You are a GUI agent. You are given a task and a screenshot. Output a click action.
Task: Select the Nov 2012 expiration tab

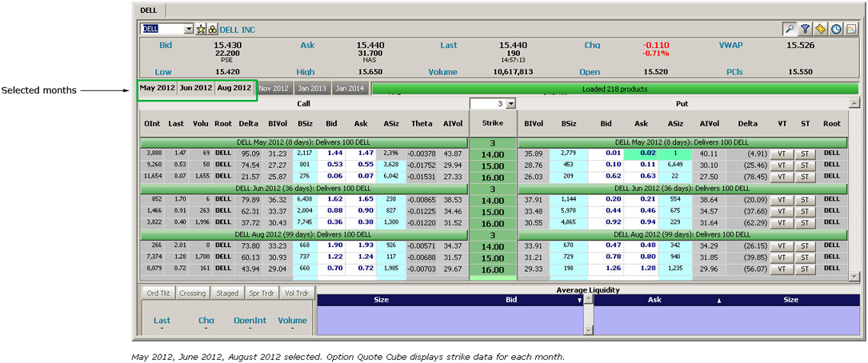pyautogui.click(x=274, y=89)
